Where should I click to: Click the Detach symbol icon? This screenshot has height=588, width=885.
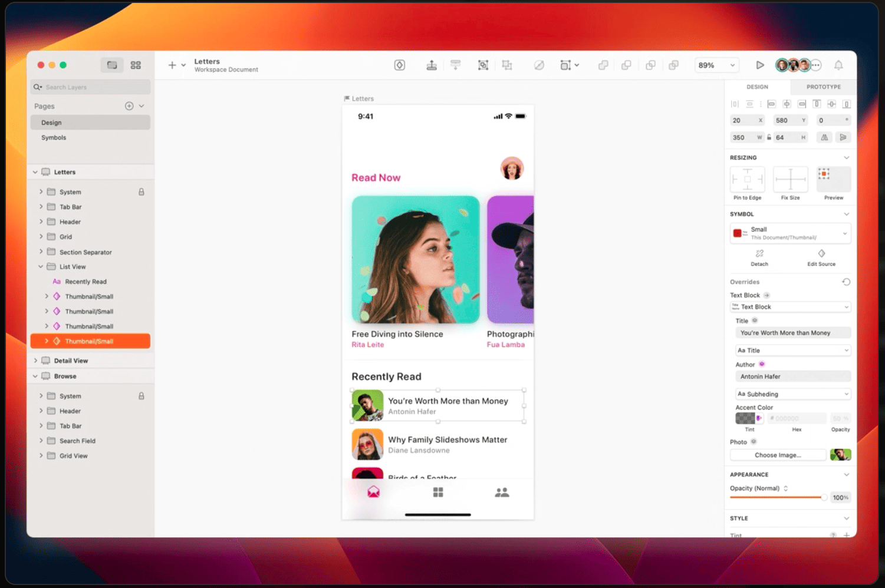point(759,254)
